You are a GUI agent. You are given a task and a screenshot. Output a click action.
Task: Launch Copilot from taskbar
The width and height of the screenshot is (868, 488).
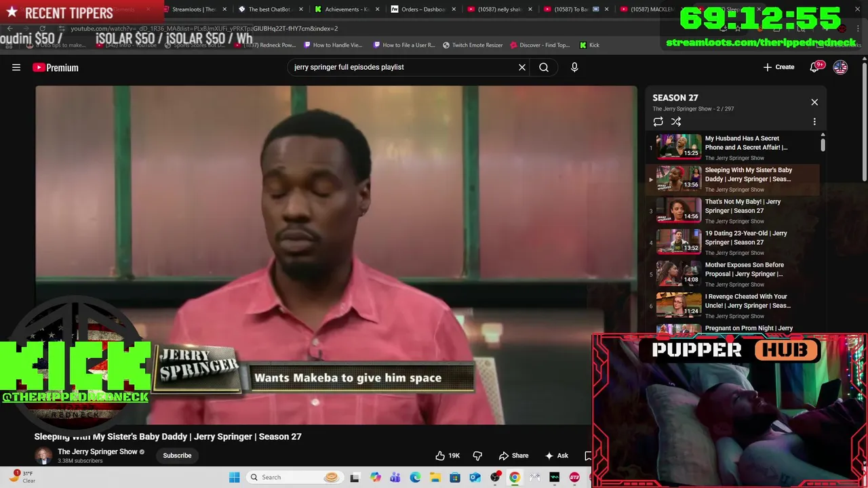(x=376, y=477)
